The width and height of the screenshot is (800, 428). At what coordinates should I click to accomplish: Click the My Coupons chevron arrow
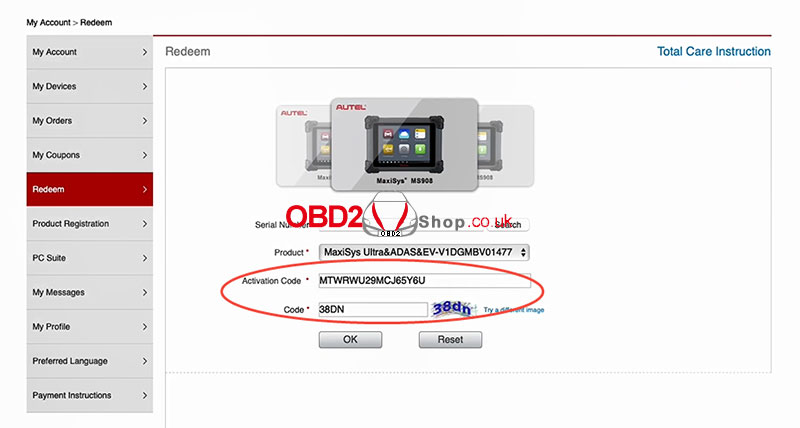(144, 155)
